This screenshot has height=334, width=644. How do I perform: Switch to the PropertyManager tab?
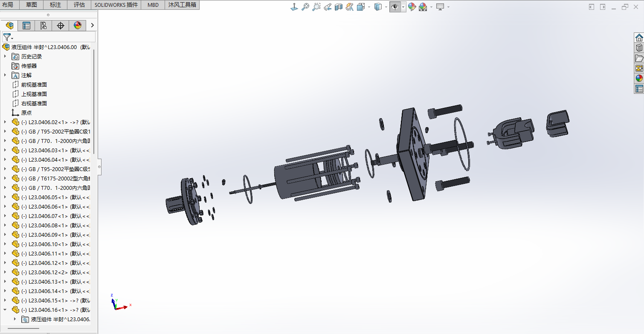pos(26,26)
